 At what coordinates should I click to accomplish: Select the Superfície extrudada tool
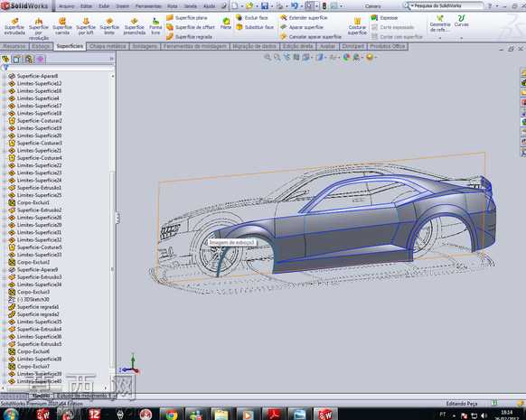pos(14,27)
